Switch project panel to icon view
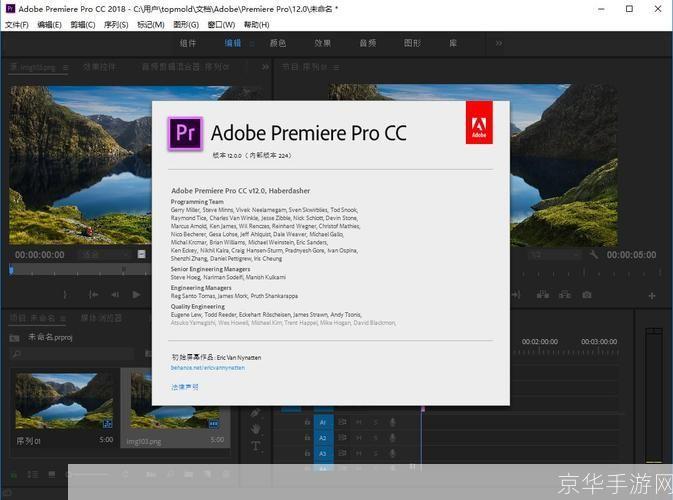This screenshot has height=500, width=673. pyautogui.click(x=52, y=474)
